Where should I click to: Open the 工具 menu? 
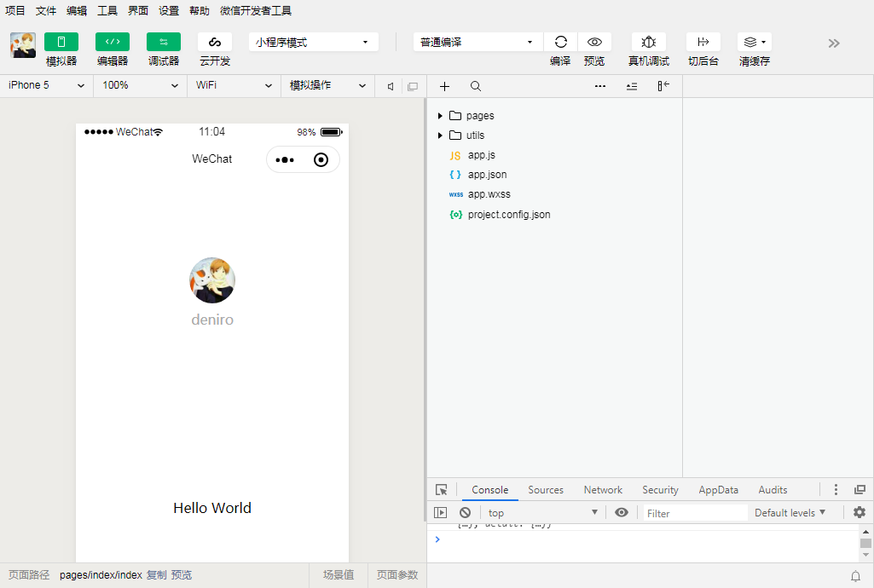[107, 10]
